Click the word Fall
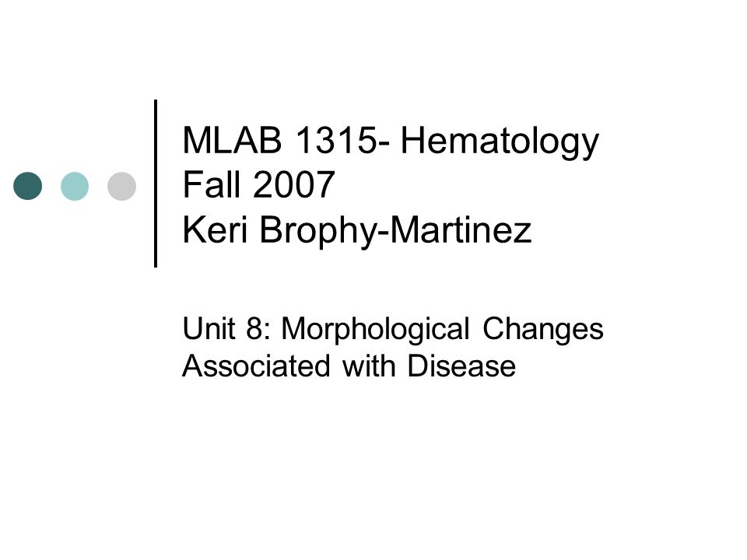The width and height of the screenshot is (747, 560). (211, 185)
